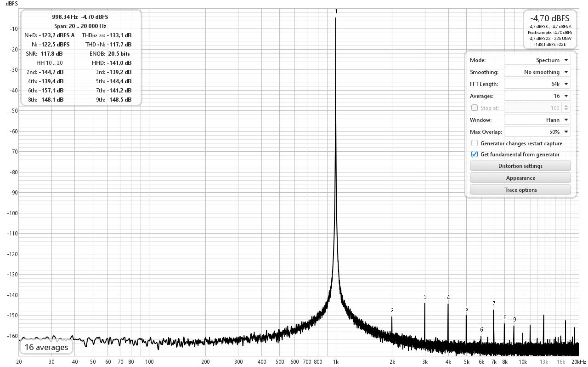
Task: Open the FFT Length dropdown
Action: [x=537, y=84]
